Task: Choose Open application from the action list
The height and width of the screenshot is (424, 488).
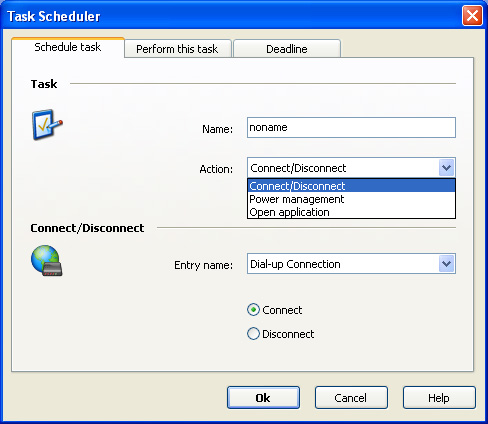Action: [x=351, y=212]
